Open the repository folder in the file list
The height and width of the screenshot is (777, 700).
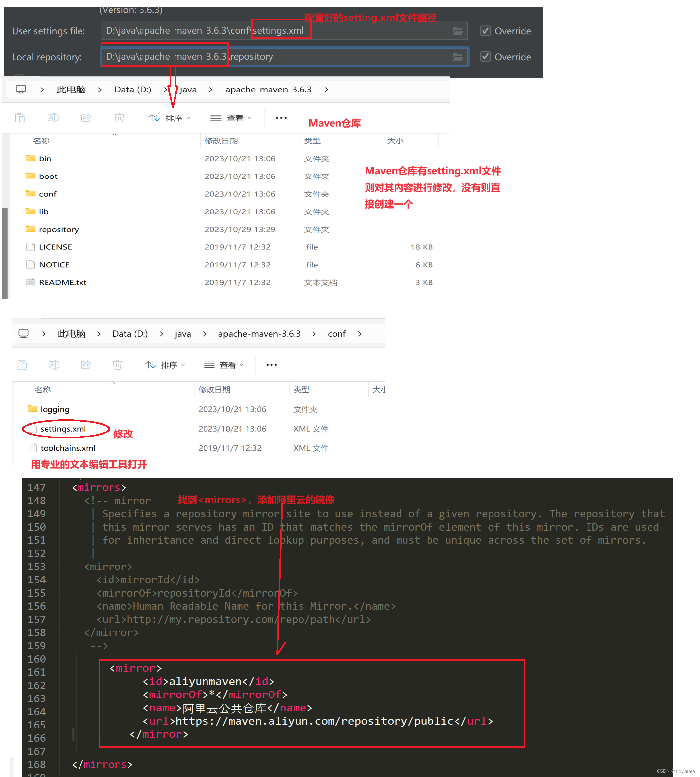point(58,229)
